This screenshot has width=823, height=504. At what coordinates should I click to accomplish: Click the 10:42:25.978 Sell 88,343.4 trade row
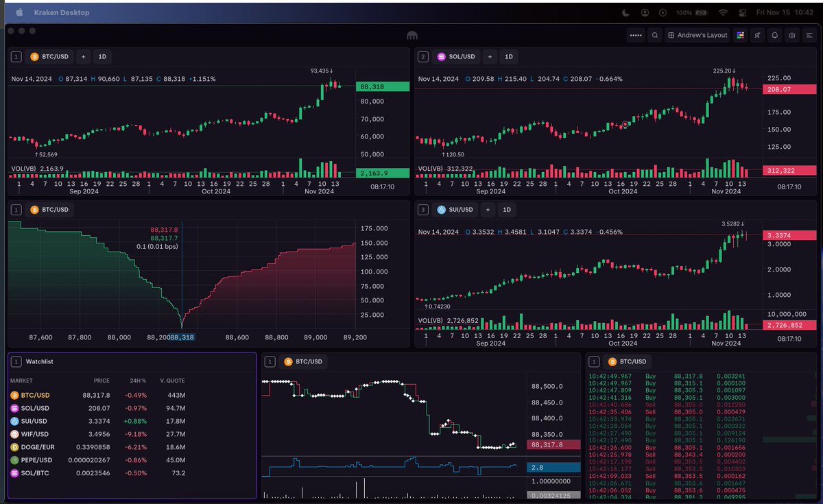(x=702, y=455)
